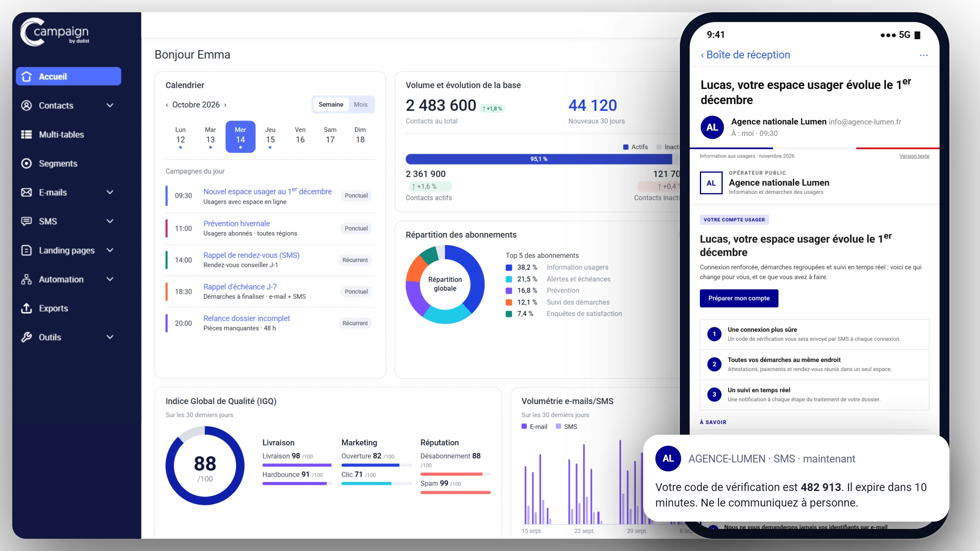Click the AL sender avatar in email header
Image resolution: width=980 pixels, height=551 pixels.
point(712,127)
